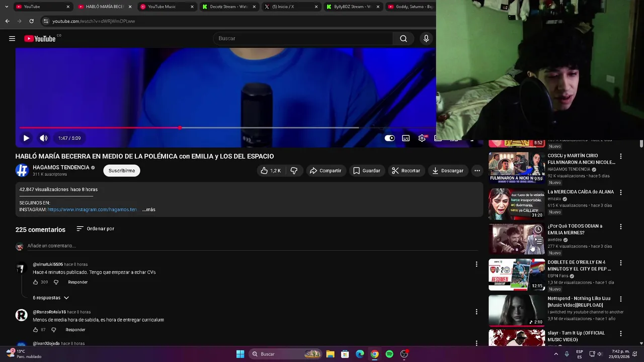The width and height of the screenshot is (644, 362).
Task: Open the browser tab search chevron
Action: click(x=6, y=7)
